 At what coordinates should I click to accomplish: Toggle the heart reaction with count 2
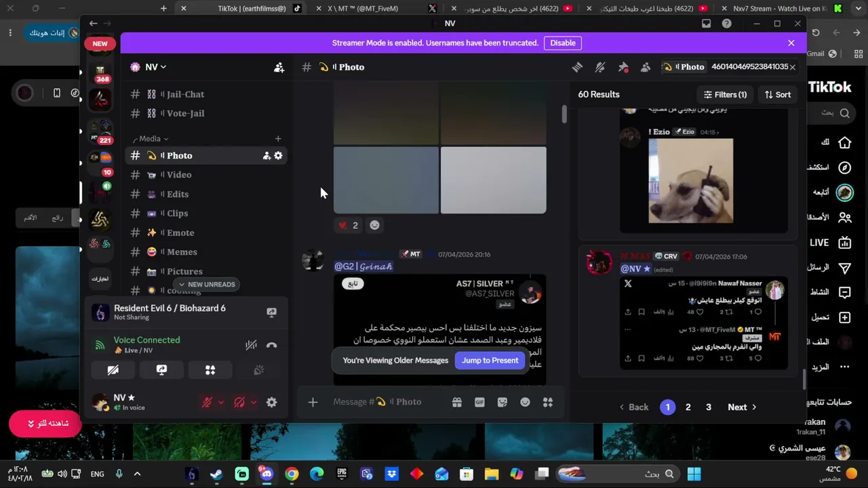(x=349, y=225)
